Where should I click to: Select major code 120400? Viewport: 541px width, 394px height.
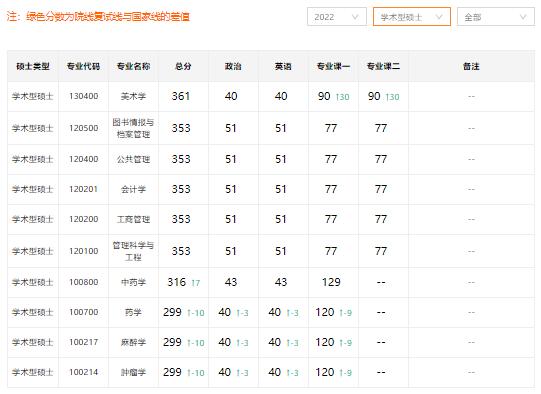point(83,159)
